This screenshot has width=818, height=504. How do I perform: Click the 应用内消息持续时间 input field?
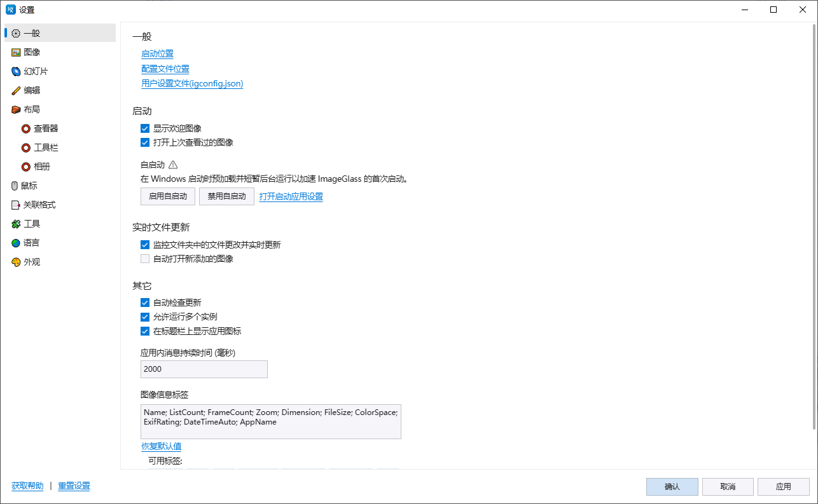(204, 369)
